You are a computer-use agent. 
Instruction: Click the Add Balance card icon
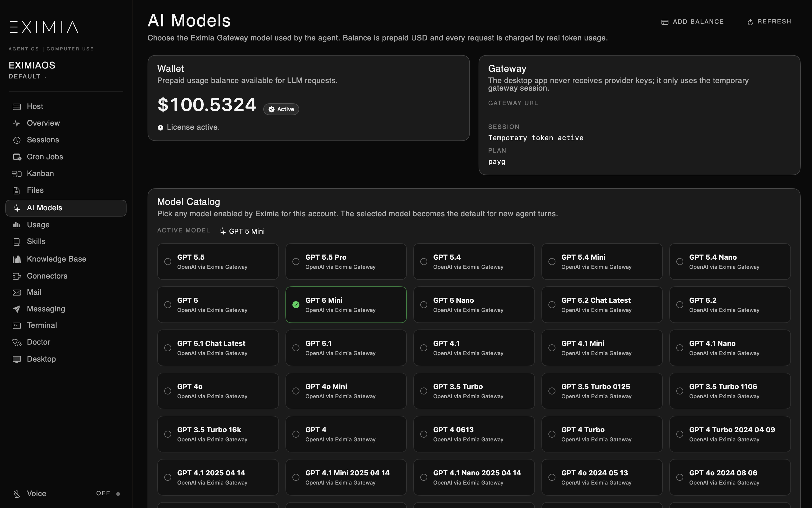[x=664, y=22]
